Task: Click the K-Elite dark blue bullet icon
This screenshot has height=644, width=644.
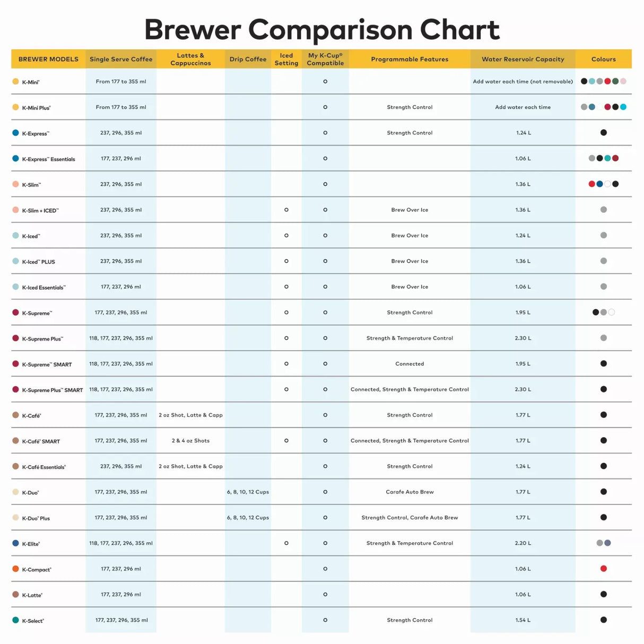Action: tap(15, 543)
